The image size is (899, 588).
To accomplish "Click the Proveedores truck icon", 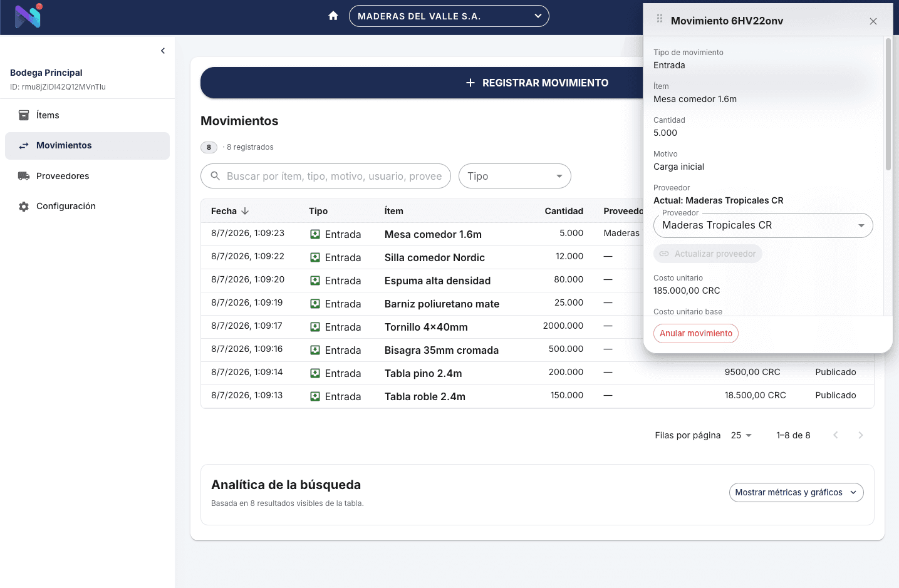I will [24, 176].
